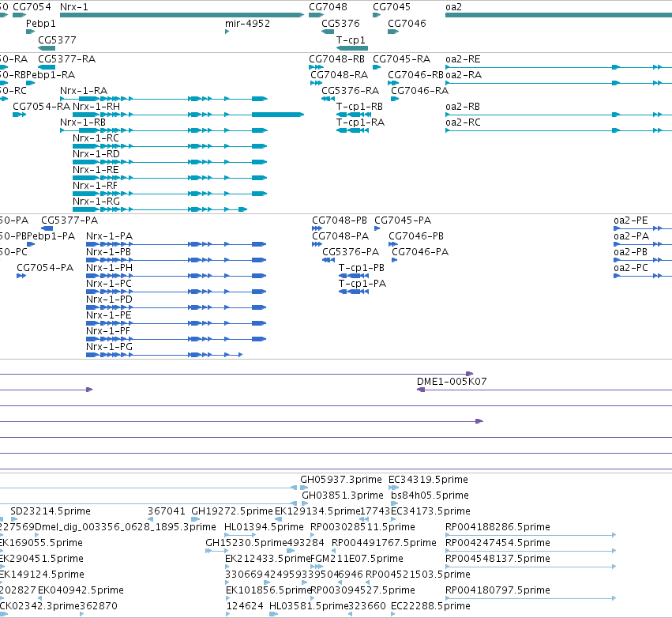Viewport: 672px width, 618px height.
Task: Select the CG7048-RA transcript label
Action: pyautogui.click(x=339, y=75)
